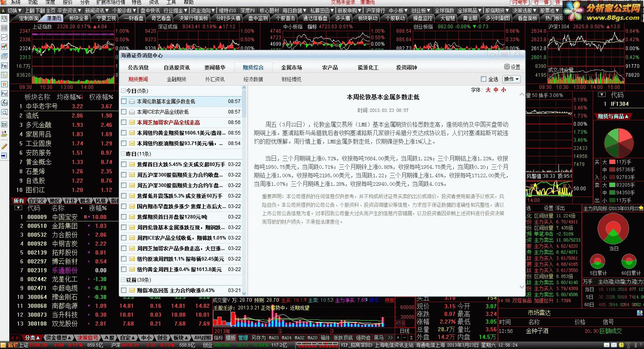
Task: Click the 自 icon in left sidebar
Action: point(4,84)
